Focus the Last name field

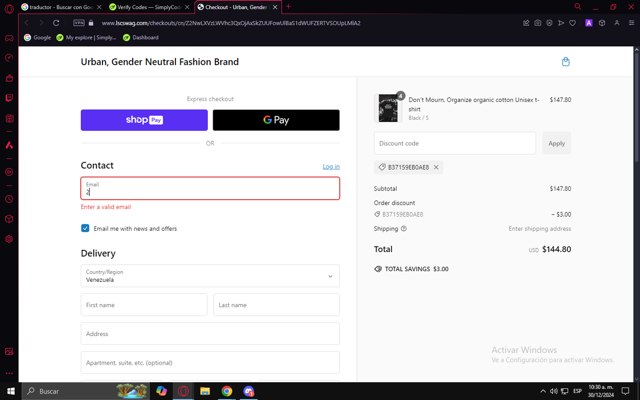coord(276,305)
